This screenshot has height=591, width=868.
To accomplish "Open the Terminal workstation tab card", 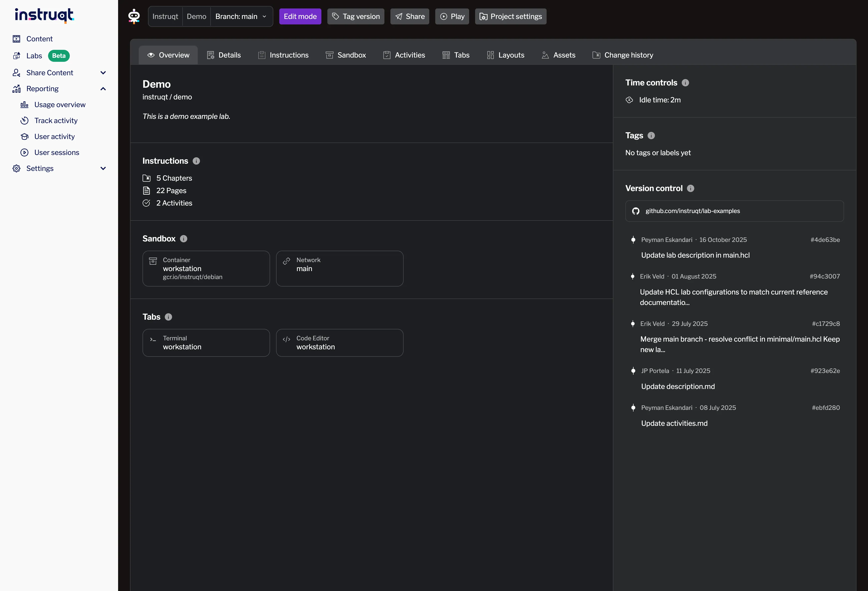I will click(206, 343).
